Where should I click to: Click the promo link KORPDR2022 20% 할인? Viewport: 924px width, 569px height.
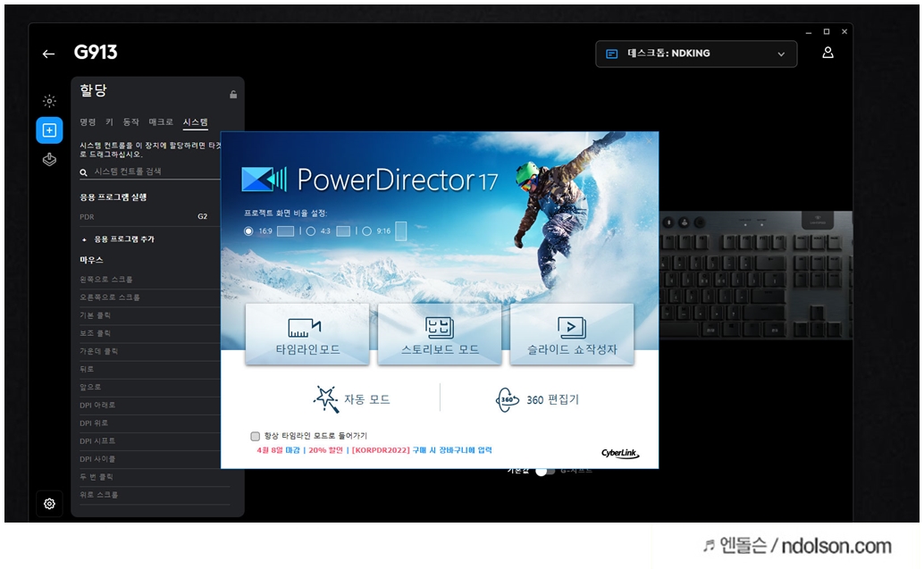point(374,450)
